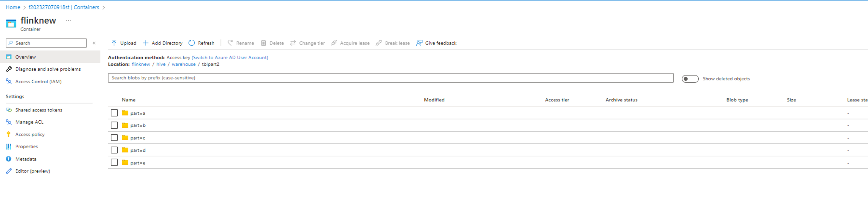
Task: Sort by the Archive status column header
Action: (621, 100)
